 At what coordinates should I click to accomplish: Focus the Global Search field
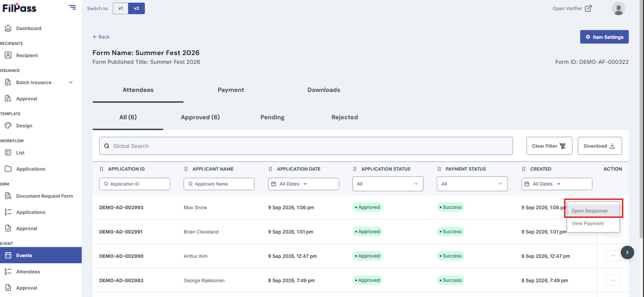(x=306, y=146)
